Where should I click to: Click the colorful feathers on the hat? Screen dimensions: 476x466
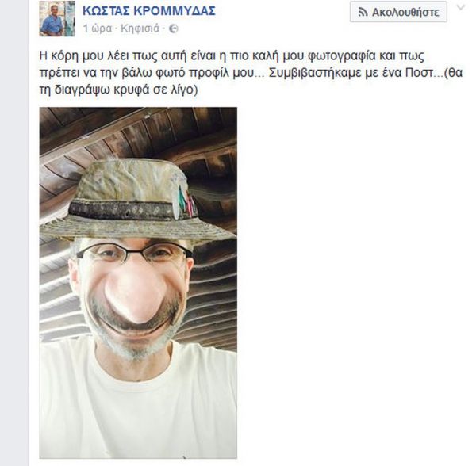(x=186, y=200)
